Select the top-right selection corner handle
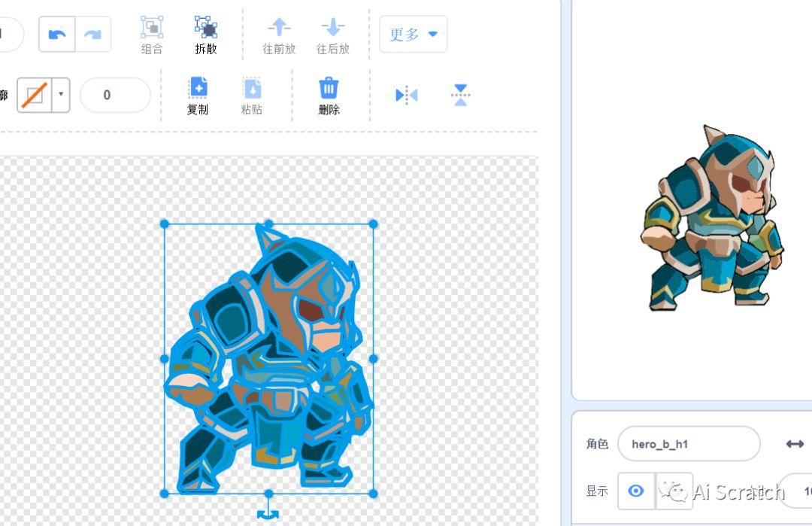 (374, 224)
